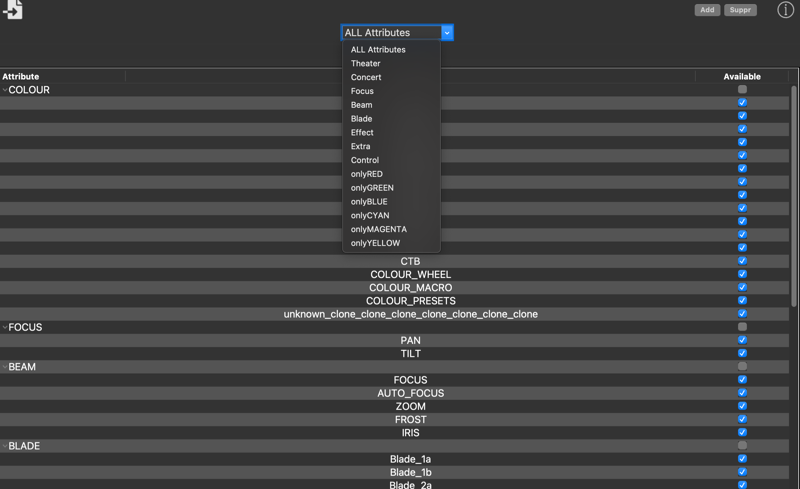Collapse the COLOUR group chevron
This screenshot has height=489, width=800.
click(x=5, y=90)
